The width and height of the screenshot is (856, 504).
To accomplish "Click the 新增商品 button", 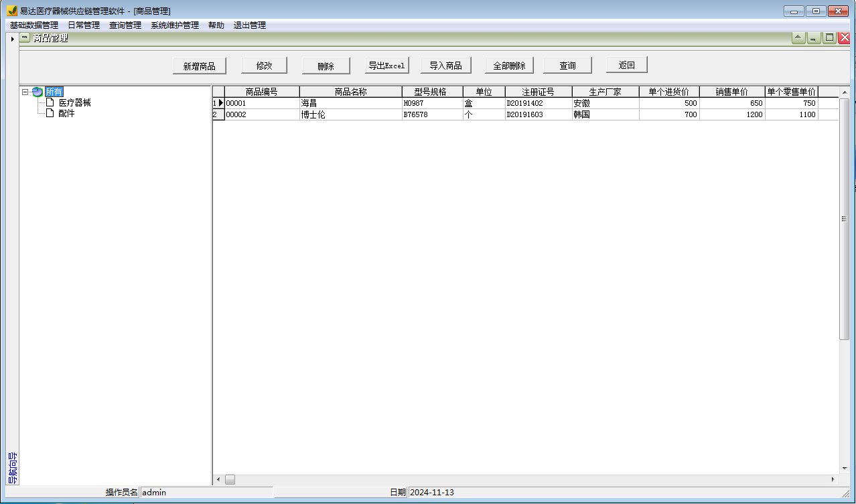I will [x=200, y=66].
